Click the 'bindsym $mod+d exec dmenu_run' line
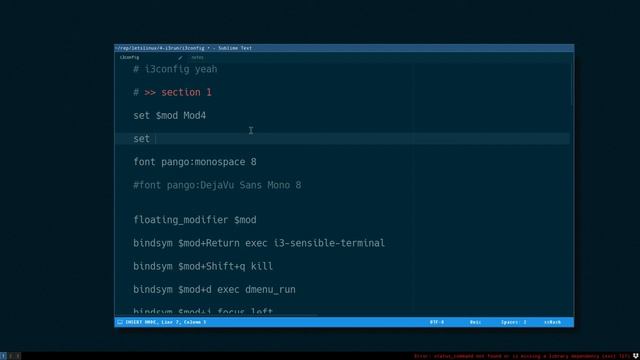 (214, 290)
